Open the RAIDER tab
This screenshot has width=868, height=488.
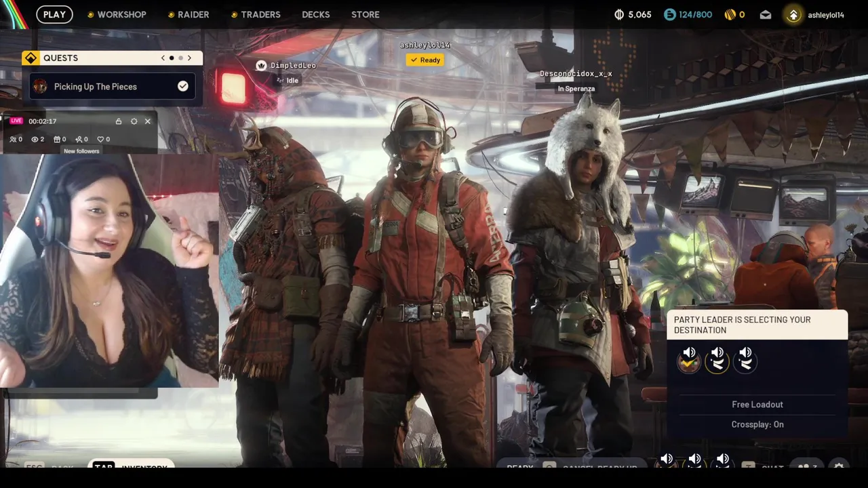point(189,14)
